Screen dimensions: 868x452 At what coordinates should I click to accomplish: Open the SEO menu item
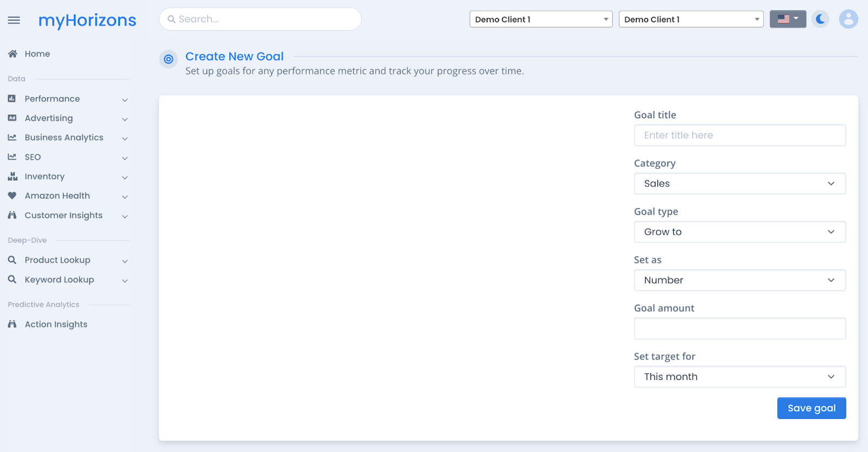[x=33, y=157]
